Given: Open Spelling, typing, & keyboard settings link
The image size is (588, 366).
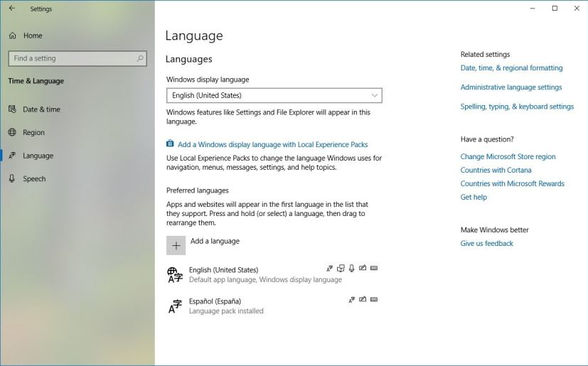Looking at the screenshot, I should point(517,107).
